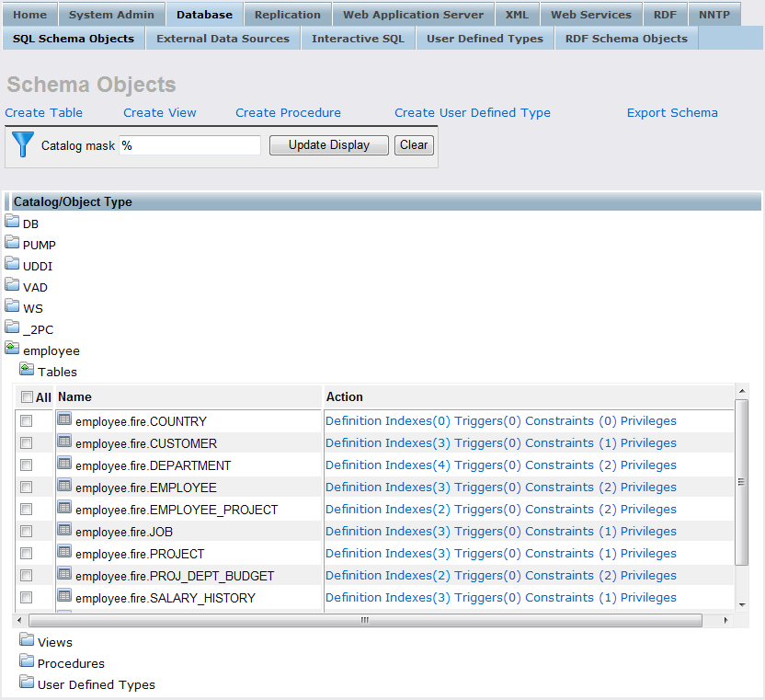Tick the checkbox for employee.fire.CUSTOMER

tap(27, 443)
